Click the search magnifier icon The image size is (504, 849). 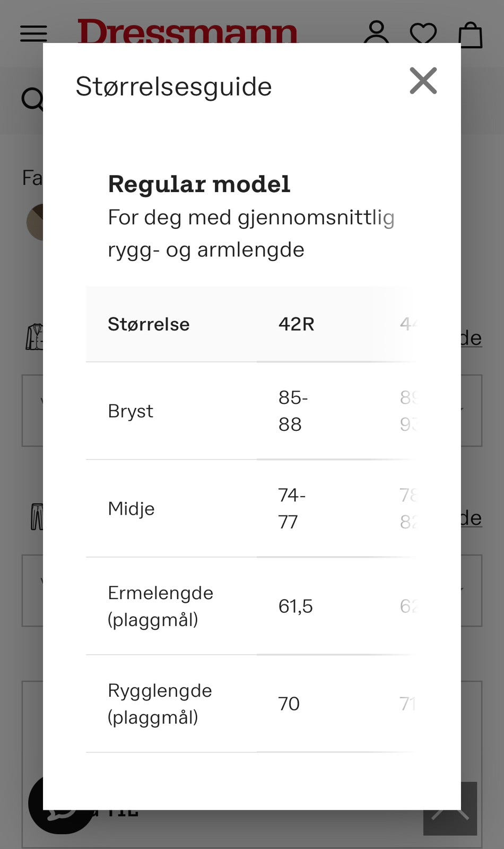pos(32,99)
